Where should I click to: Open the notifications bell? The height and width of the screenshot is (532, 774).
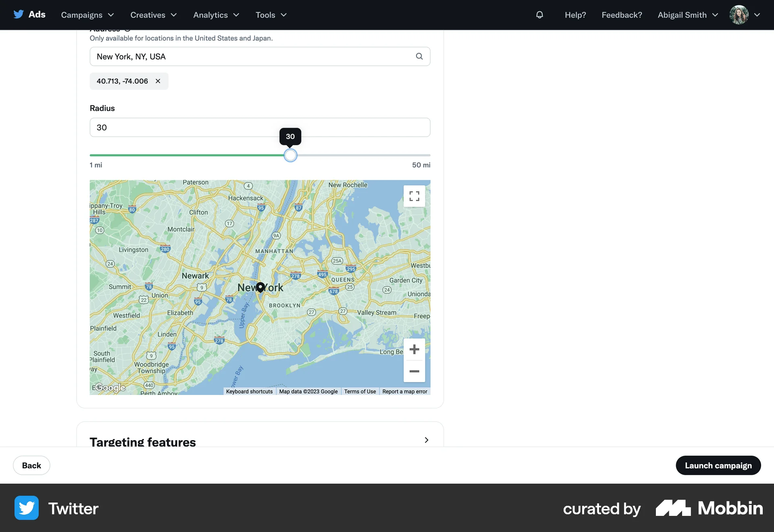(x=539, y=15)
